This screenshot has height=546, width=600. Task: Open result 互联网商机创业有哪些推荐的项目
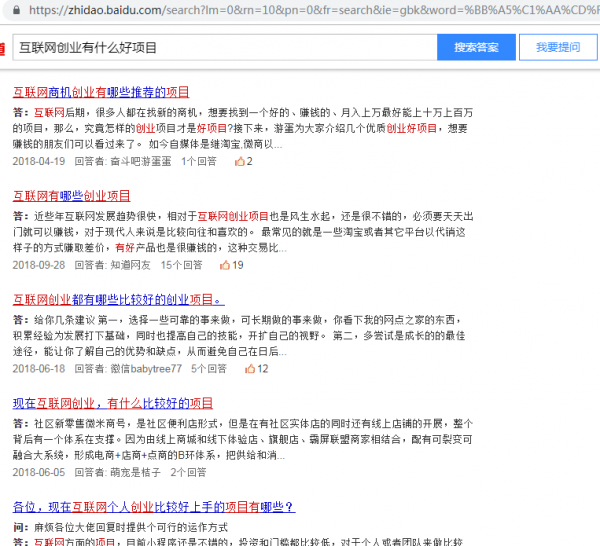tap(101, 92)
